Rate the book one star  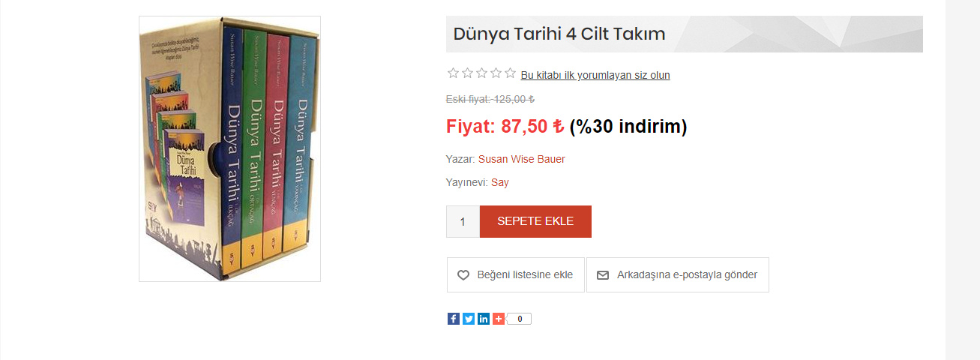point(453,73)
